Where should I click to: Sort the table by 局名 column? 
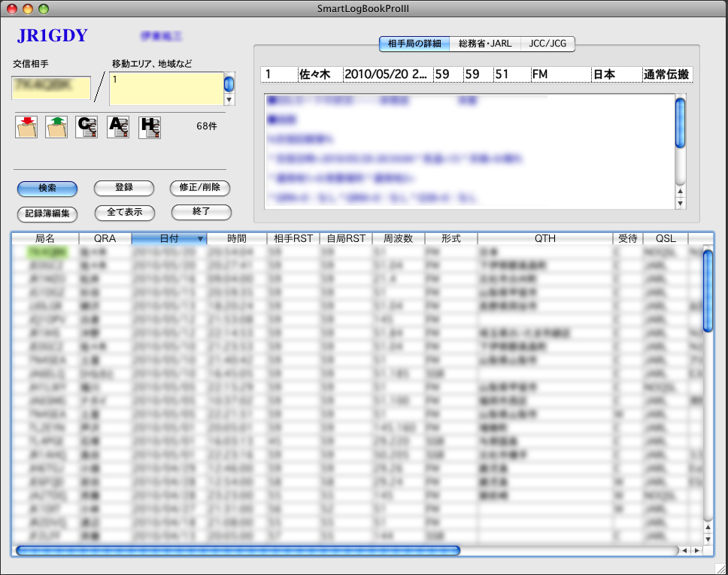[x=45, y=238]
